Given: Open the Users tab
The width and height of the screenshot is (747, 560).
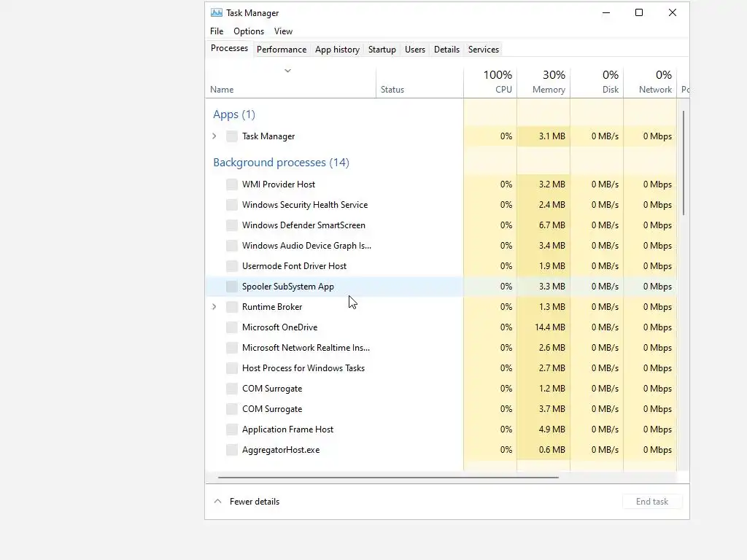Looking at the screenshot, I should tap(415, 50).
